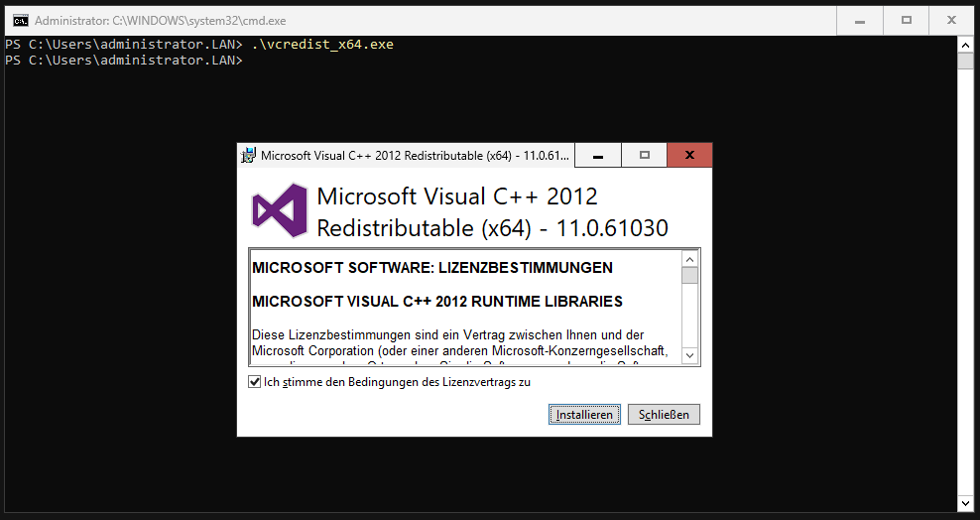The image size is (980, 520).
Task: Click the Administrator cmd.exe title text
Action: 160,21
